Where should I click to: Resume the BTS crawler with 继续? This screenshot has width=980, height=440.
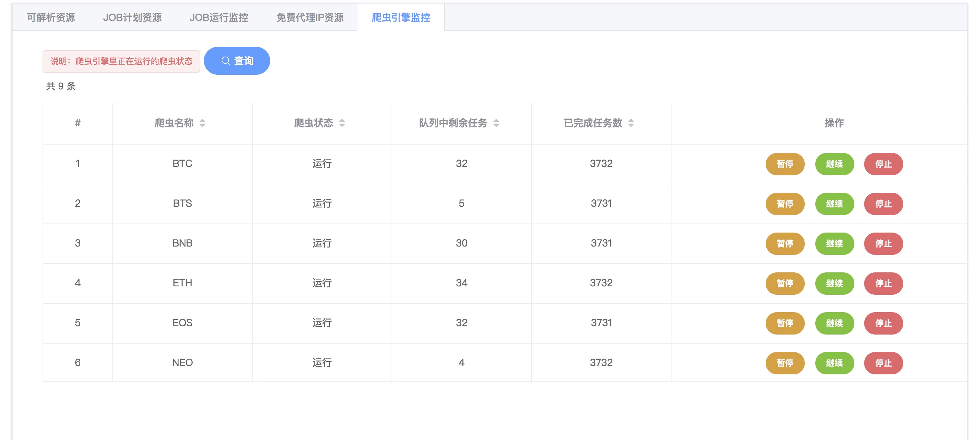(834, 204)
